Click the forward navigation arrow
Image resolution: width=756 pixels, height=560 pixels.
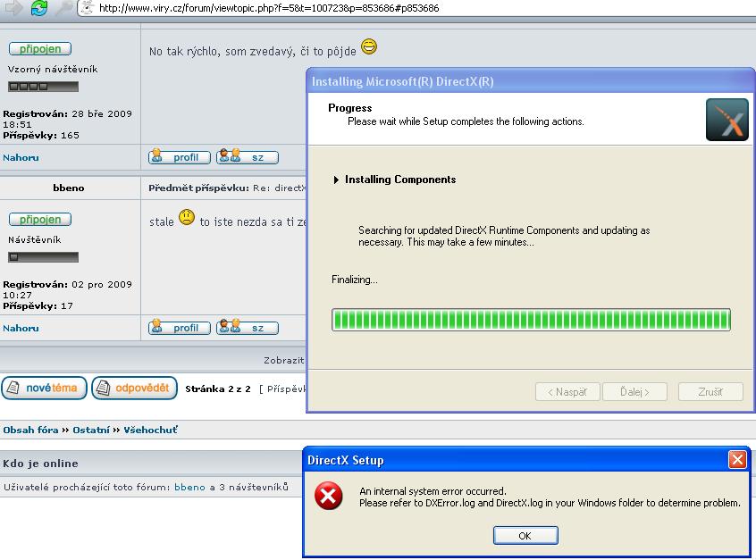click(x=12, y=8)
